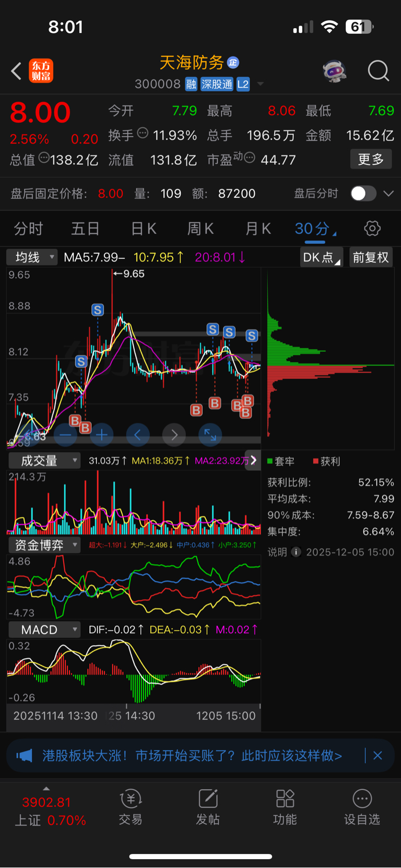
Task: Tap 90%成本 7.59-8.67 value
Action: tap(371, 515)
